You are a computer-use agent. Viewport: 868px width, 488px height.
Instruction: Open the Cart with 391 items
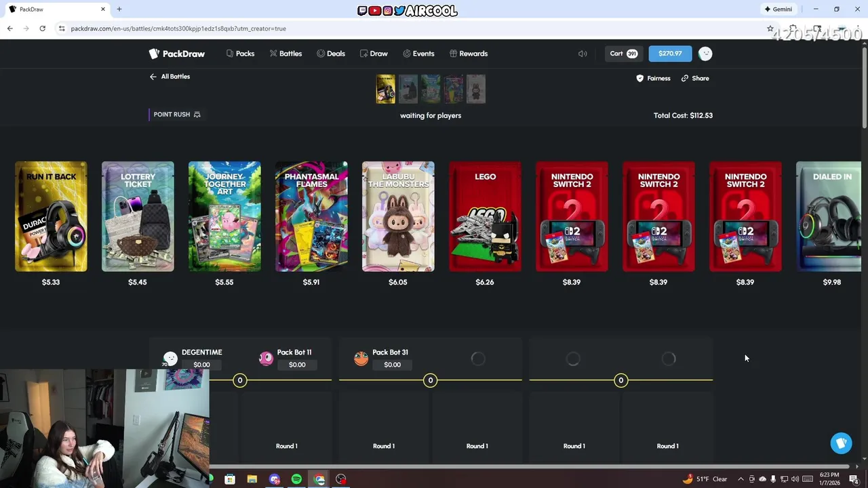623,54
